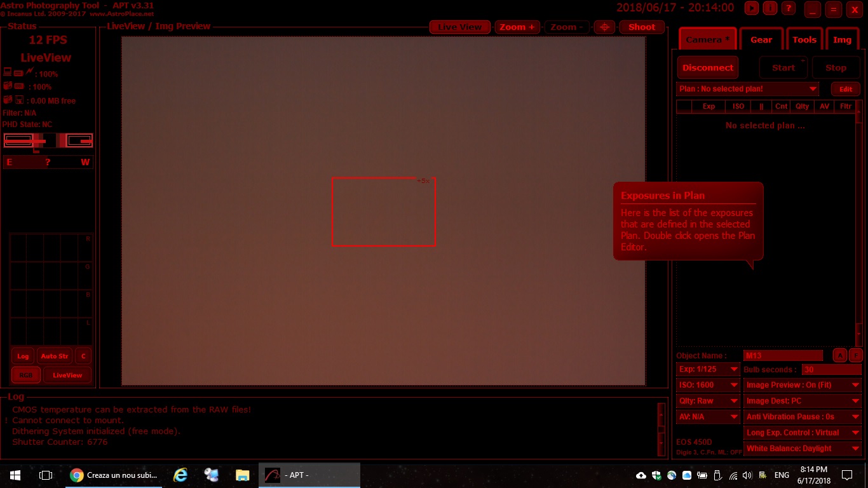
Task: Click the Disconnect button
Action: click(x=708, y=67)
